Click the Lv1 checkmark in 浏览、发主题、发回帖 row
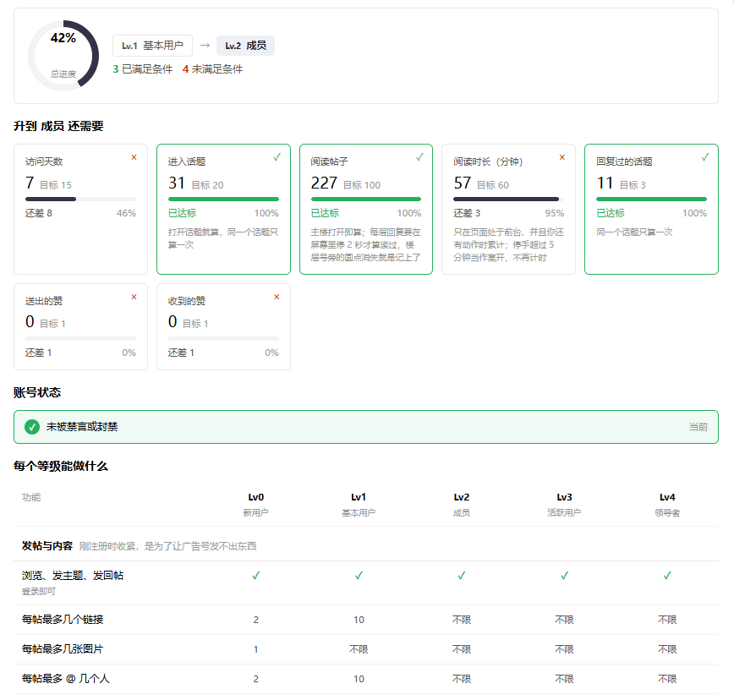The image size is (734, 700). tap(359, 576)
